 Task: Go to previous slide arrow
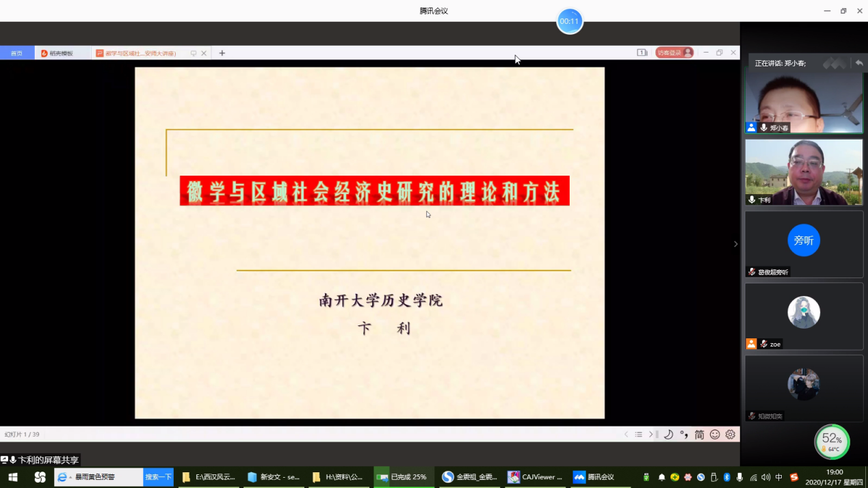tap(626, 435)
